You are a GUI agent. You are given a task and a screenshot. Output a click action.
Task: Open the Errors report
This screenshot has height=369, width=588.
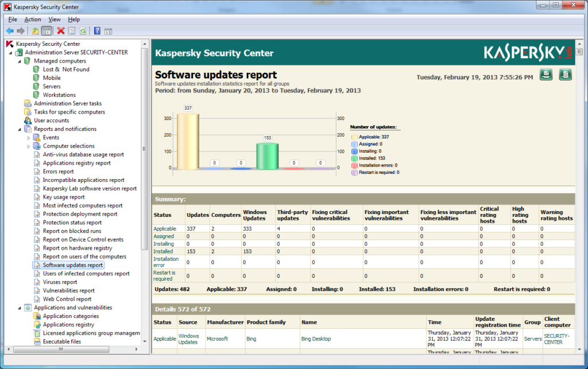[x=58, y=172]
